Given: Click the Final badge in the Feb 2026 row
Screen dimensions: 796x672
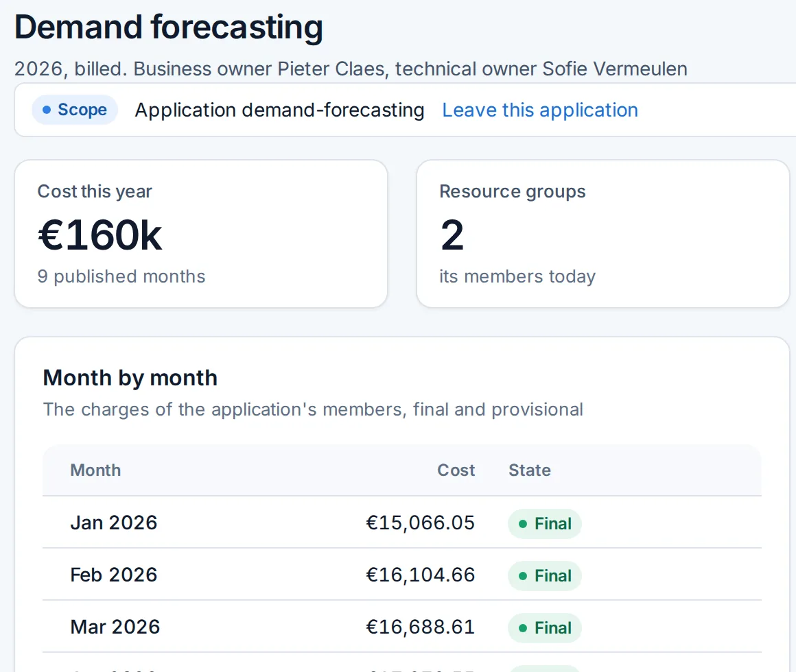Looking at the screenshot, I should pos(545,575).
